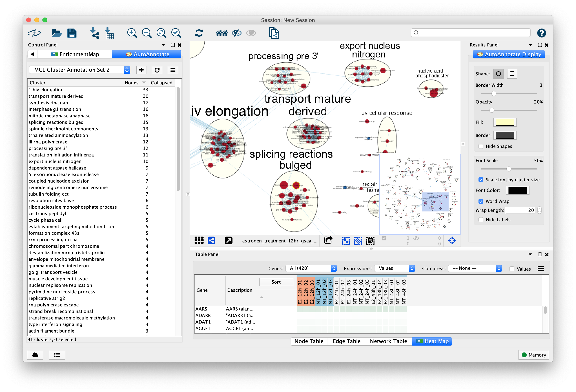Image resolution: width=576 pixels, height=392 pixels.
Task: Click the Save Session disk icon
Action: pyautogui.click(x=72, y=33)
